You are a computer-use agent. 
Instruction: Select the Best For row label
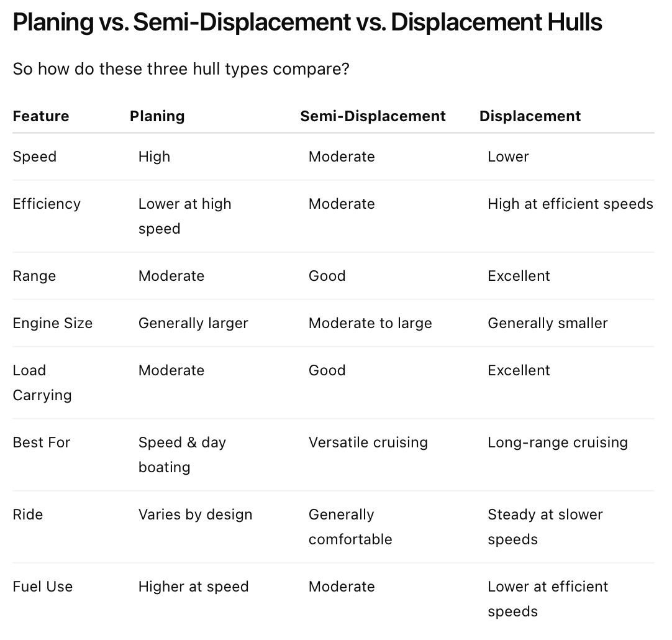coord(42,442)
